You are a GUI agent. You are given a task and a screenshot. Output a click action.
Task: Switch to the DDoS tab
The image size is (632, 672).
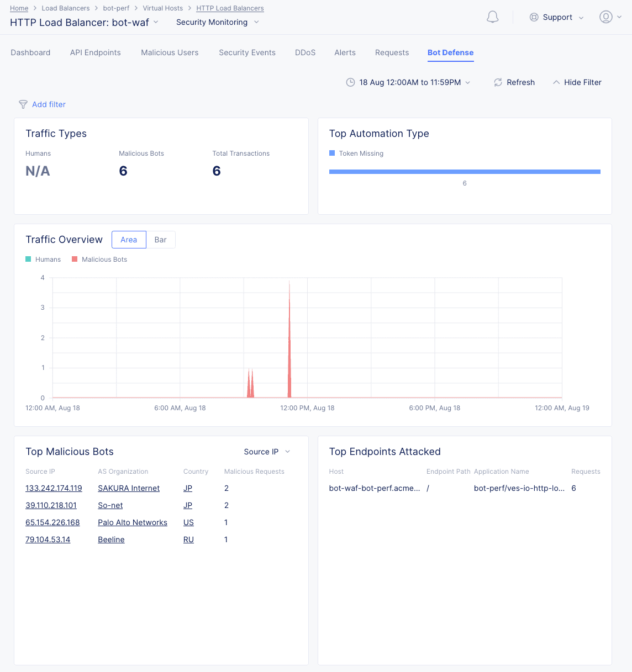(306, 52)
